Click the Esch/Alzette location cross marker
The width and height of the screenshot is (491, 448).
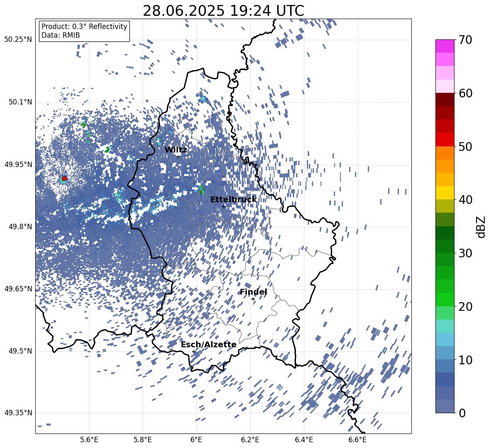point(194,351)
